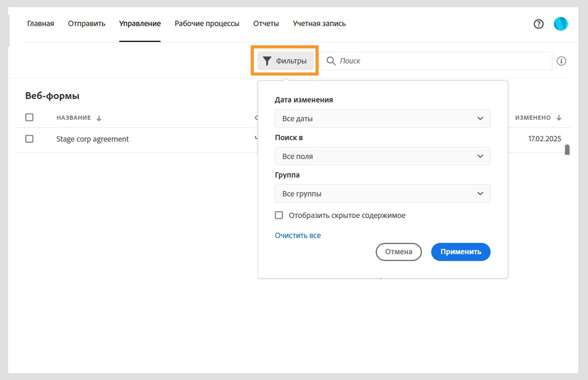Click the Фильтры funnel filter button

click(x=285, y=61)
